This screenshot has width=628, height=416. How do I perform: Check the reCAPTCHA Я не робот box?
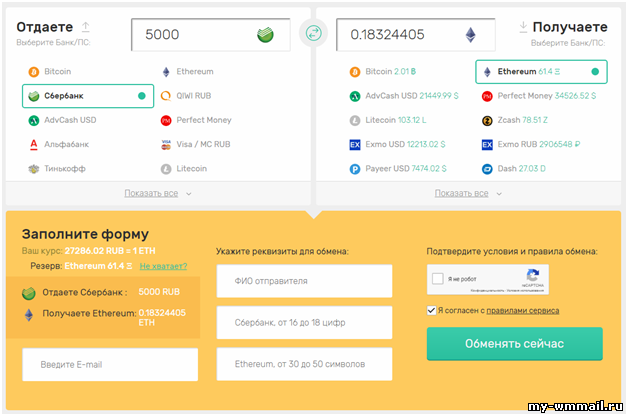(438, 279)
